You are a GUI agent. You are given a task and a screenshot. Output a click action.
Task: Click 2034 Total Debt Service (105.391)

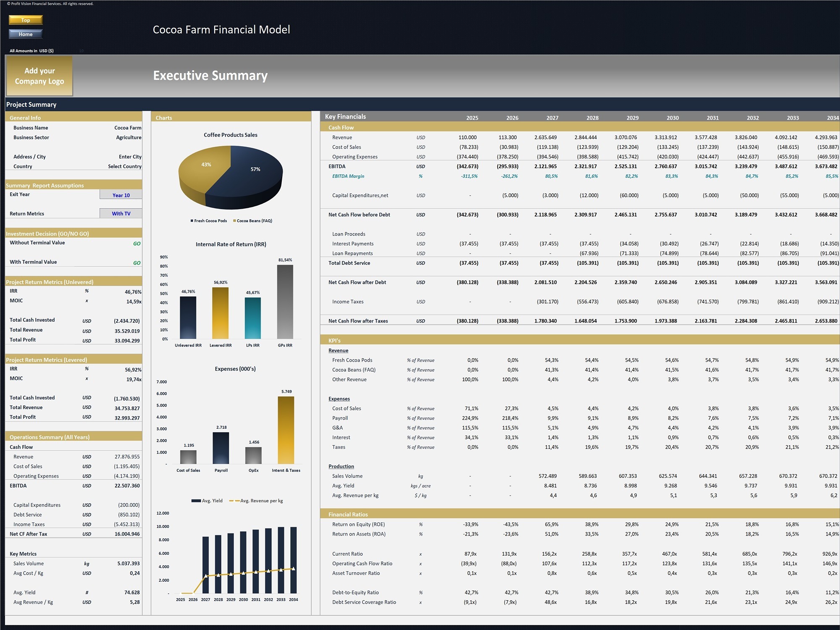coord(828,263)
